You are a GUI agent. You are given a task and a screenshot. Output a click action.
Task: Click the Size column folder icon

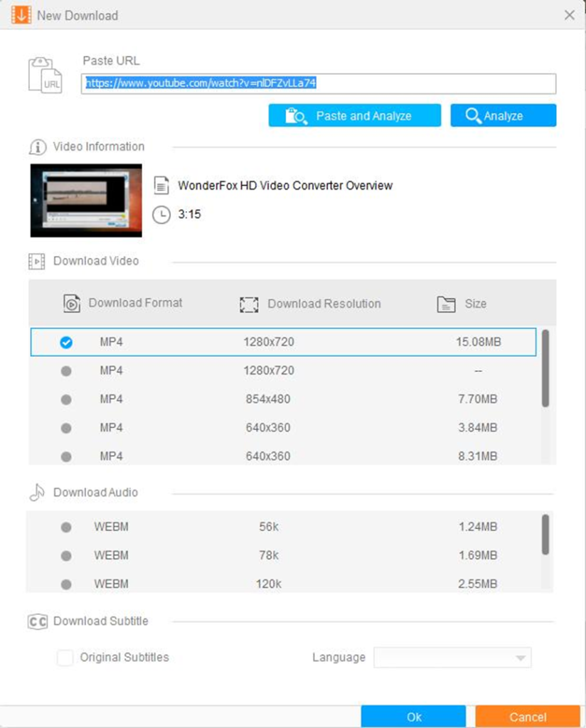coord(446,304)
